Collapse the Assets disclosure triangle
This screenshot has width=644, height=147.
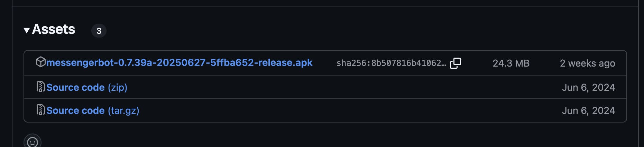pyautogui.click(x=26, y=30)
